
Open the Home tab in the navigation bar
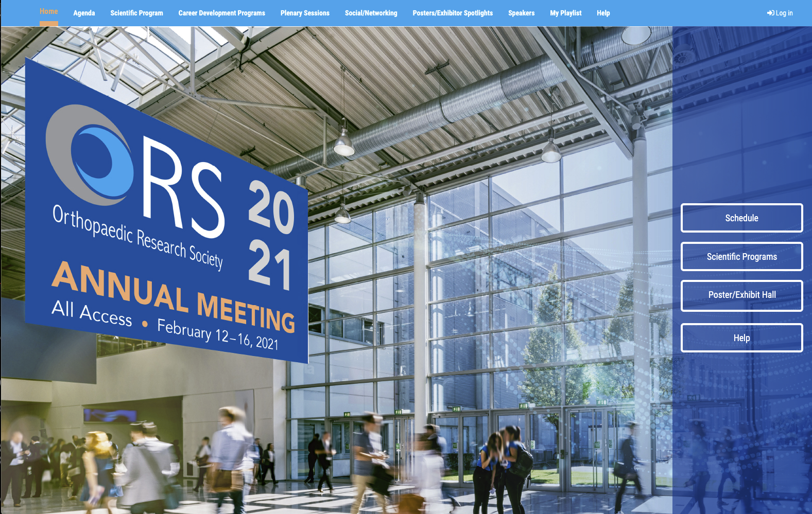click(x=48, y=12)
